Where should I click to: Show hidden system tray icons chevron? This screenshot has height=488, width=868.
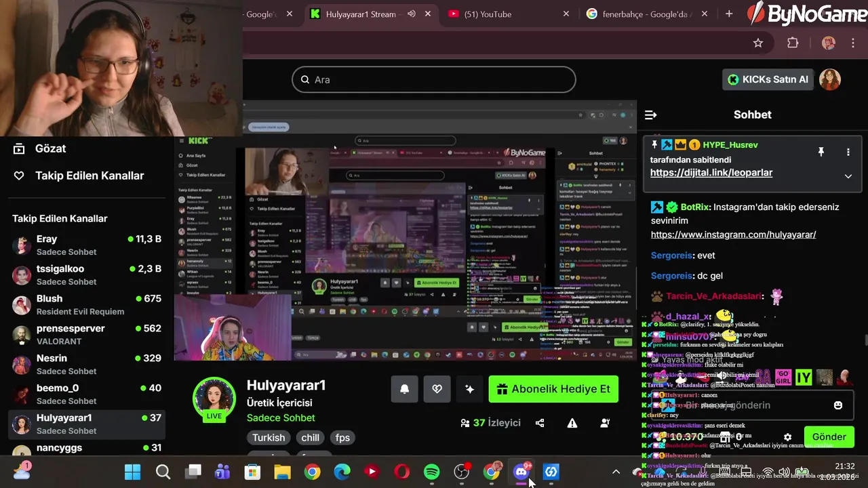616,472
